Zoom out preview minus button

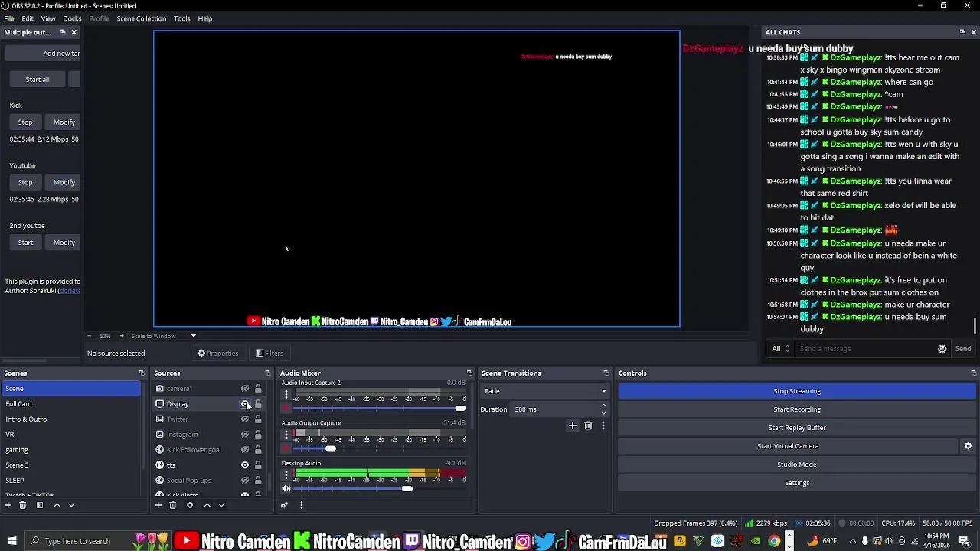coord(89,336)
